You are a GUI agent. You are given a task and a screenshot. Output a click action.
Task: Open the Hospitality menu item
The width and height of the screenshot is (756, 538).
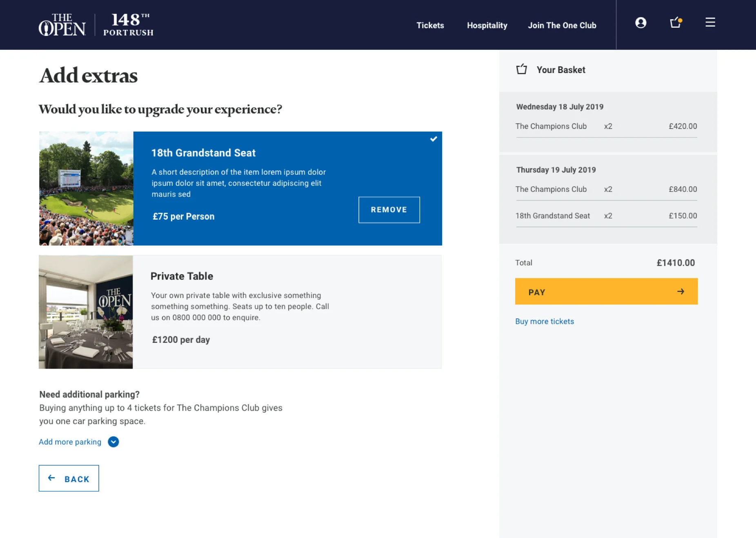(487, 25)
